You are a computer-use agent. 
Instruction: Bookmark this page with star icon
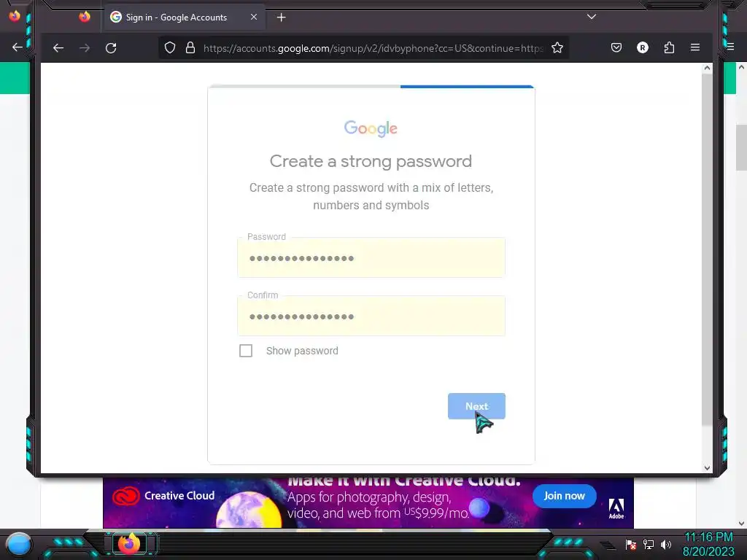tap(557, 47)
